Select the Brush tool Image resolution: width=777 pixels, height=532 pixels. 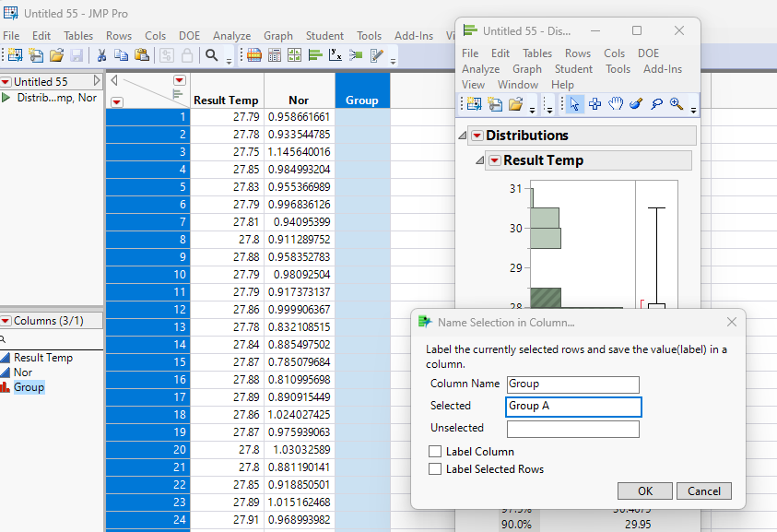[x=636, y=103]
